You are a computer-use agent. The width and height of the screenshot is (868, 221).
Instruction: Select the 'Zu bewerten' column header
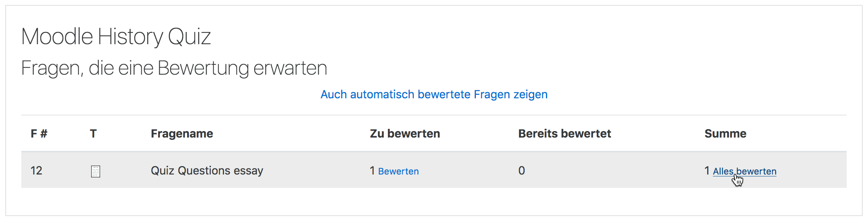405,134
